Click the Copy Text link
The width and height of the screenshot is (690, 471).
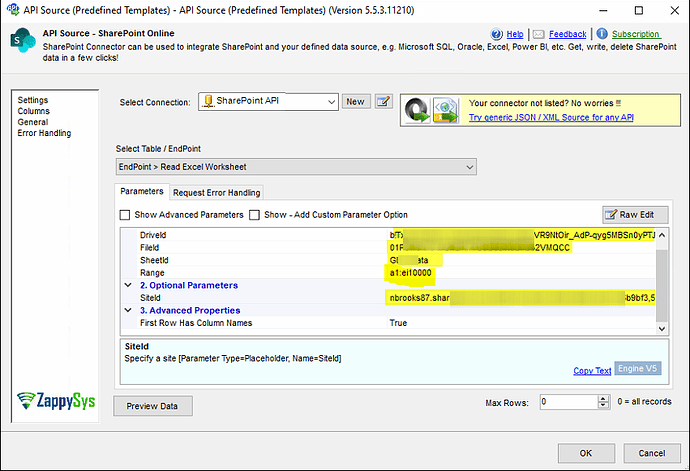point(592,371)
